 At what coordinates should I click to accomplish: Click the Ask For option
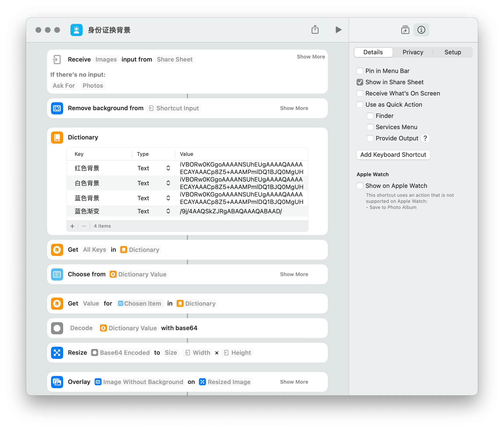click(64, 86)
